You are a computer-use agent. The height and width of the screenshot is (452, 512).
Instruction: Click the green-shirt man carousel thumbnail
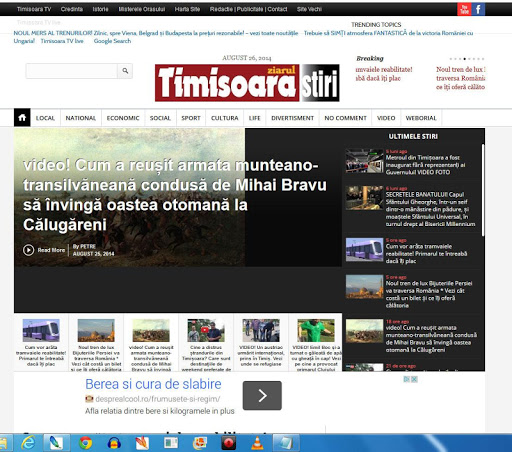point(316,330)
